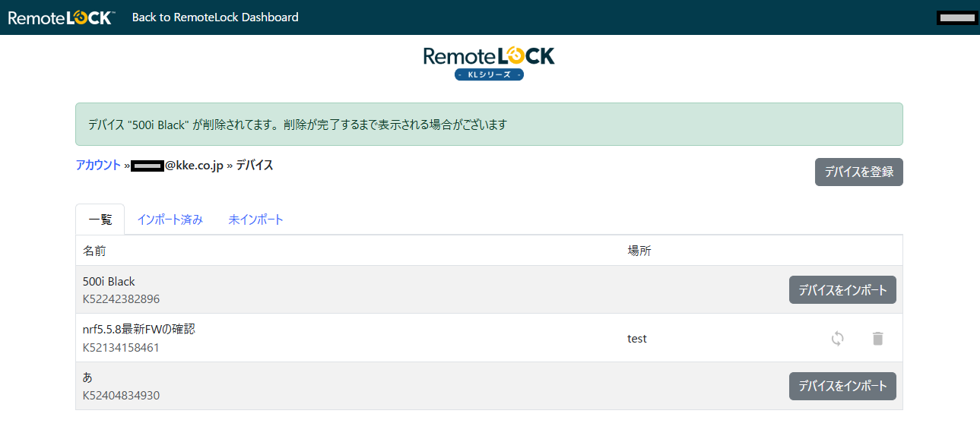Click the 場所 column header

pyautogui.click(x=639, y=251)
